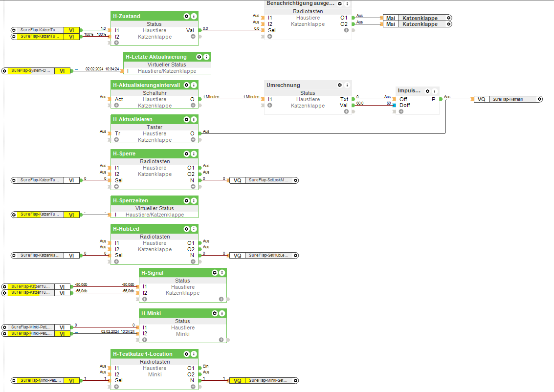Click info icon on H-Testkatze1-Location block
Viewport: 554px width, 392px height.
pos(194,354)
